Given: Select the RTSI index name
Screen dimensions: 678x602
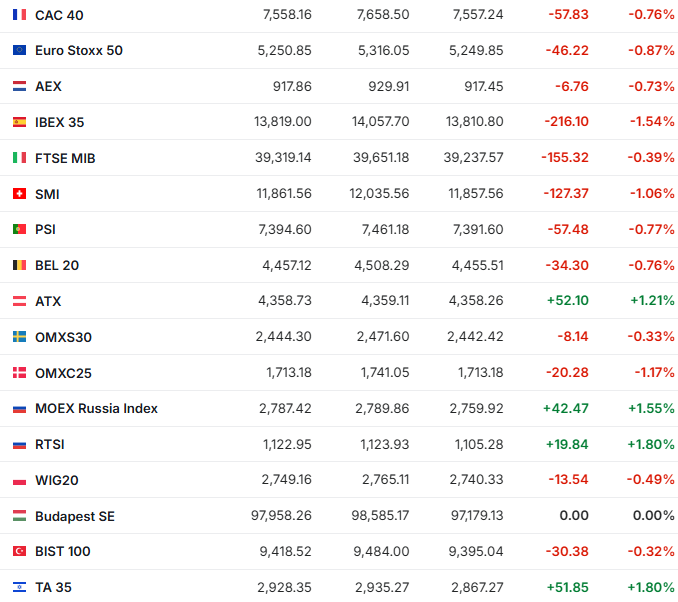Looking at the screenshot, I should tap(50, 444).
